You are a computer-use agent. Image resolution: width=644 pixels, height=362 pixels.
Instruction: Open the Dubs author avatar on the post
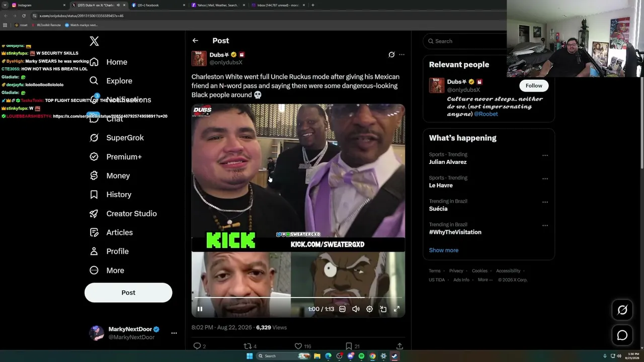pyautogui.click(x=199, y=58)
